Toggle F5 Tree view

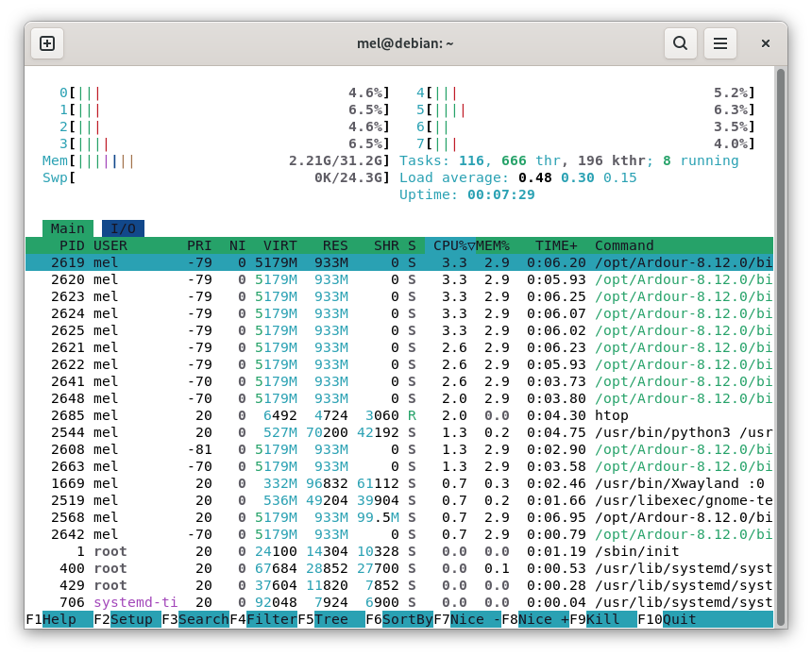(330, 619)
